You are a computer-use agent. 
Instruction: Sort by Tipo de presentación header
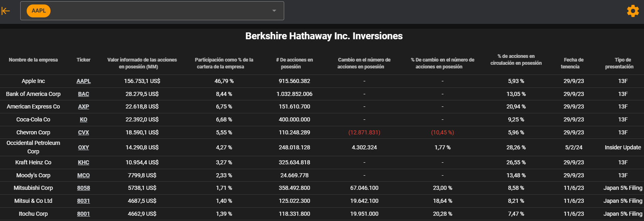click(623, 63)
